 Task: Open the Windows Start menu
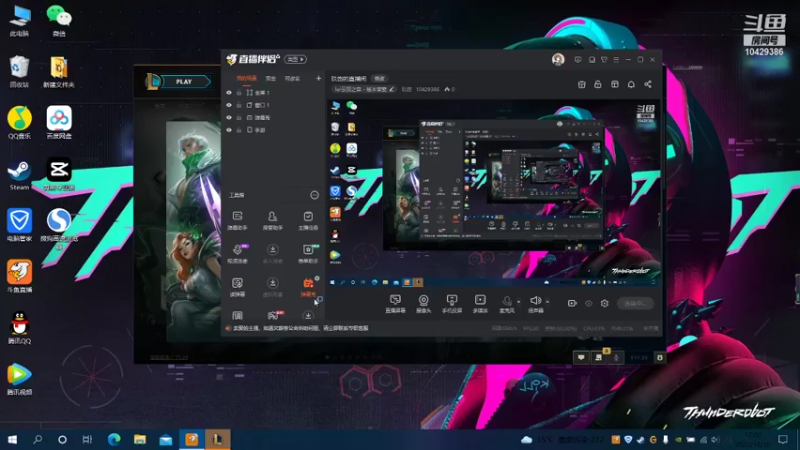click(x=12, y=439)
